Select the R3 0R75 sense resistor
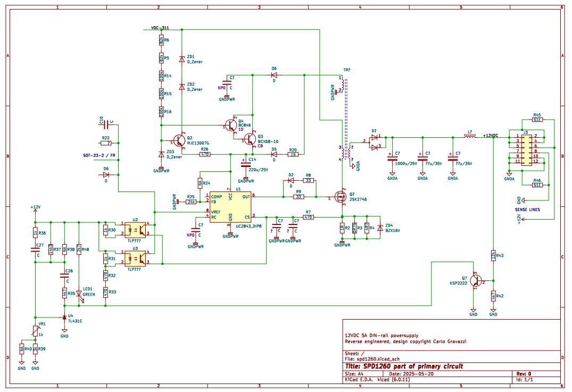The width and height of the screenshot is (572, 392). click(354, 228)
